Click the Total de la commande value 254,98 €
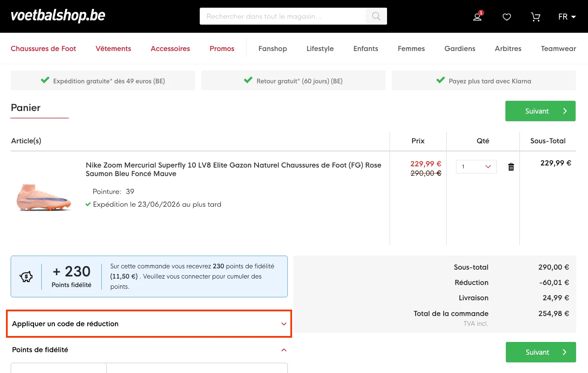 click(x=554, y=313)
